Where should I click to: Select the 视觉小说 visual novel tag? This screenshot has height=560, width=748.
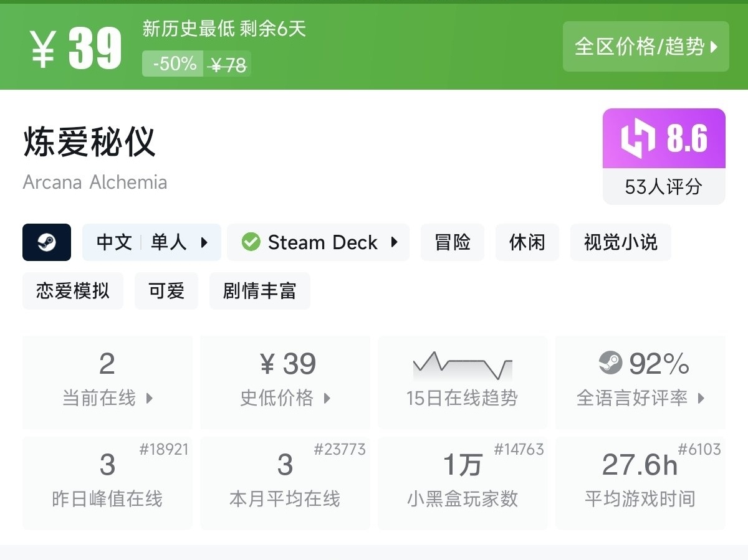click(620, 242)
